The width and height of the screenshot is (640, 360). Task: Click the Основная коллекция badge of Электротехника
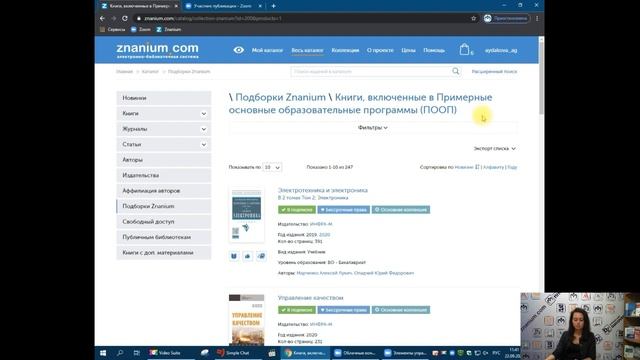point(400,210)
